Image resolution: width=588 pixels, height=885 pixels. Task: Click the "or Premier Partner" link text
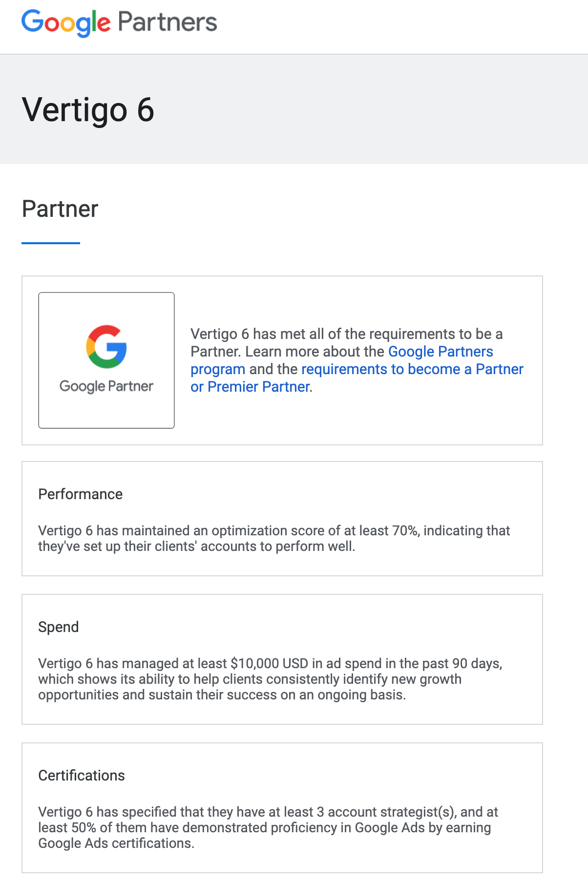coord(250,387)
